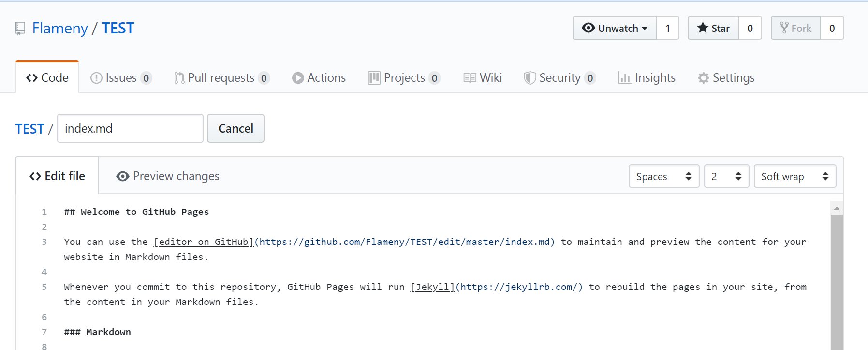868x350 pixels.
Task: Open the TEST repository title link
Action: tap(118, 28)
